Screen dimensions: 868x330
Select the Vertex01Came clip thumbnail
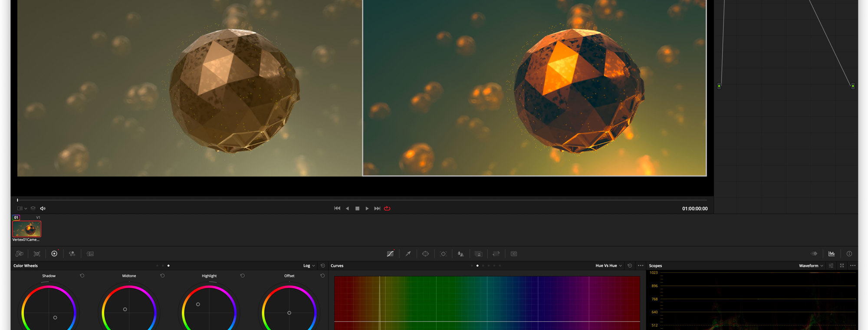coord(27,229)
